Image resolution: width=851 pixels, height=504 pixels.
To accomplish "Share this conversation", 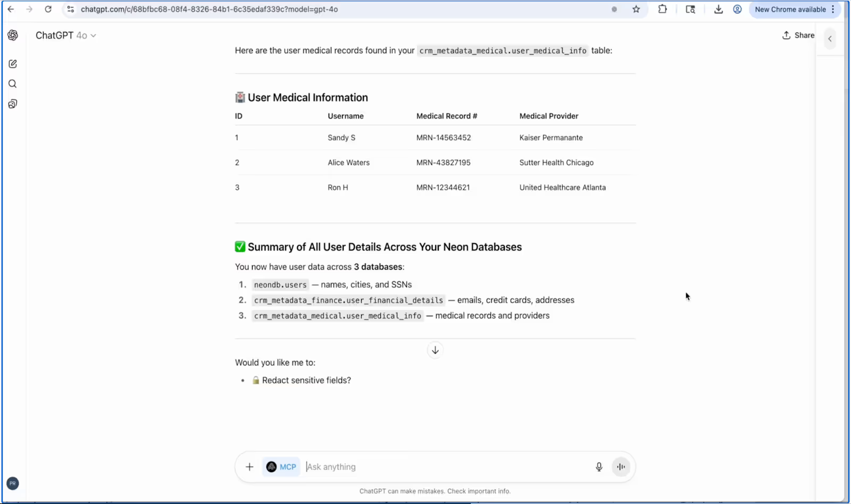I will pyautogui.click(x=798, y=35).
